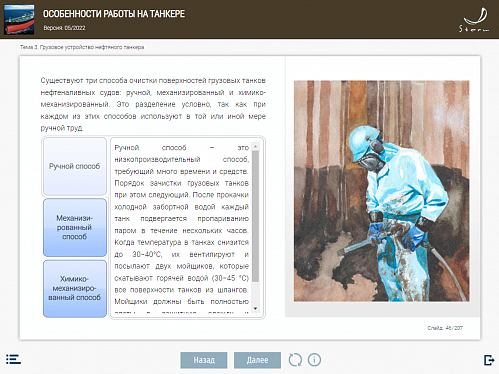Screen dimensions: 499x374
Task: Click the exit course icon
Action: [x=489, y=360]
